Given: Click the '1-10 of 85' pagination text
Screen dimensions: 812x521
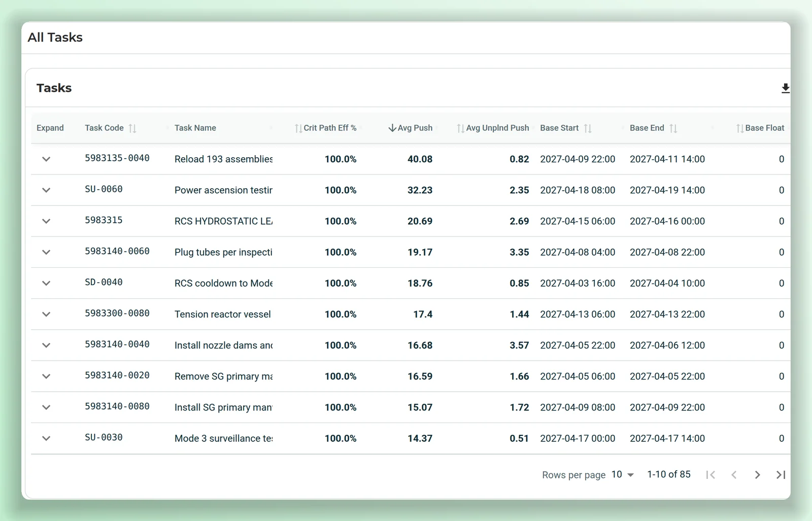Looking at the screenshot, I should [669, 474].
